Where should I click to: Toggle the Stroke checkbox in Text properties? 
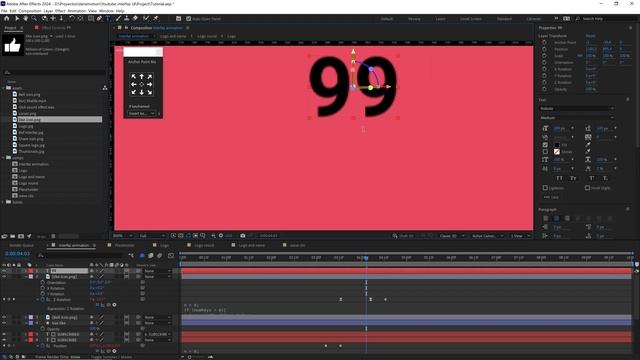(545, 151)
